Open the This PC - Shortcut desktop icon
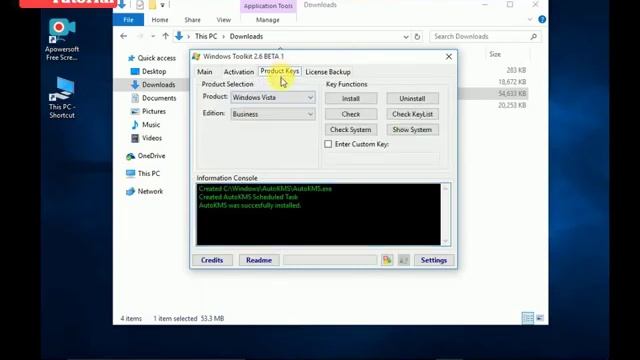Viewport: 640px width, 360px height. click(x=62, y=98)
